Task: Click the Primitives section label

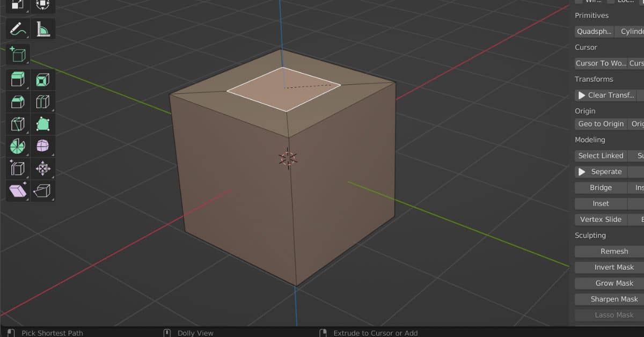Action: (x=591, y=16)
